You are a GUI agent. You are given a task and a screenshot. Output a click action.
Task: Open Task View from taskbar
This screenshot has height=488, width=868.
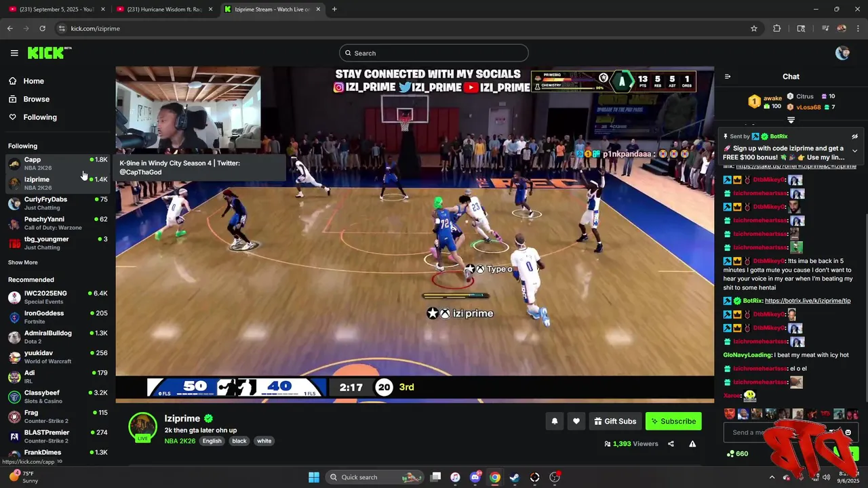[x=436, y=477]
